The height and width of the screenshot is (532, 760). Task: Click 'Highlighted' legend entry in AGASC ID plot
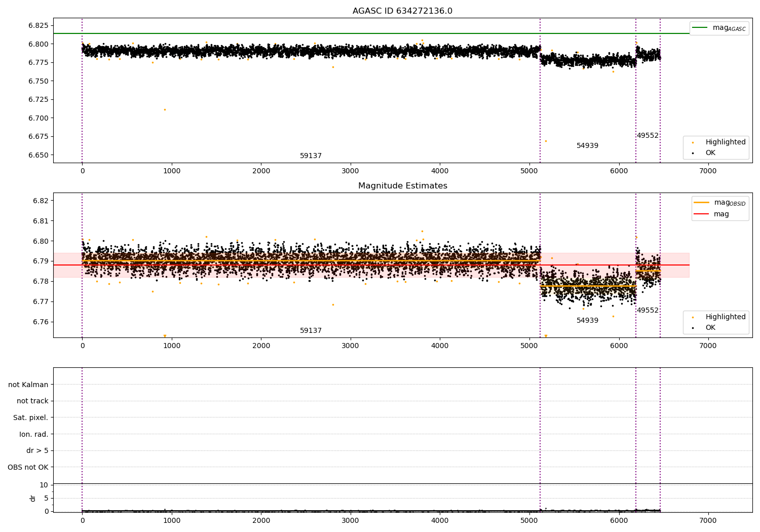click(x=718, y=142)
